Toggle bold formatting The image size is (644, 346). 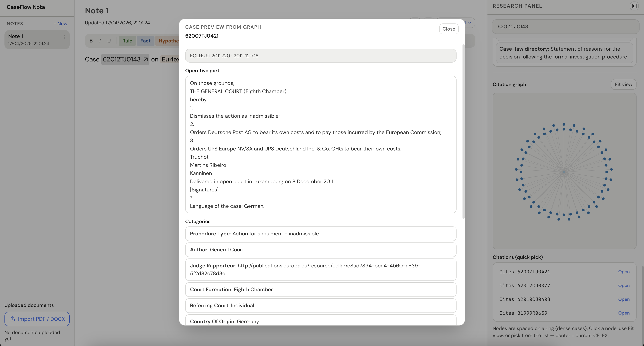(x=91, y=40)
